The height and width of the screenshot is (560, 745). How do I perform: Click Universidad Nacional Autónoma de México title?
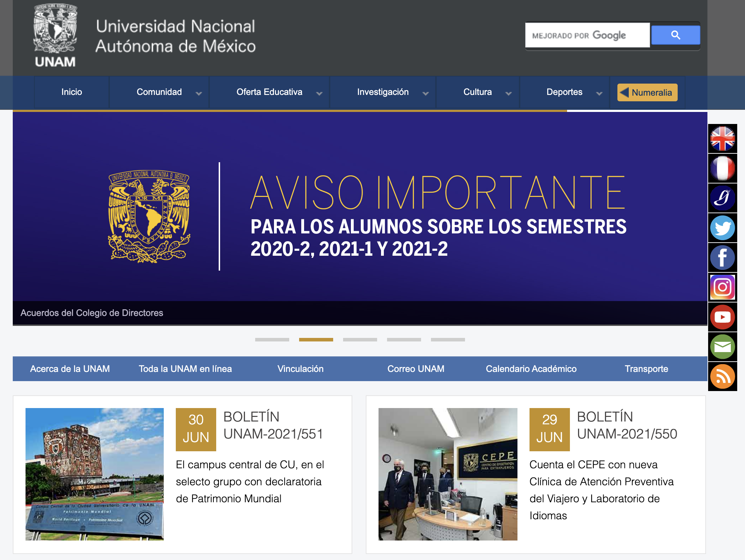[x=175, y=36]
